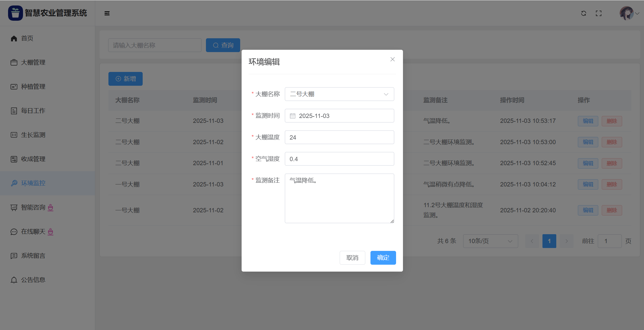Go to 收成管理 menu item
This screenshot has height=330, width=644.
[33, 159]
